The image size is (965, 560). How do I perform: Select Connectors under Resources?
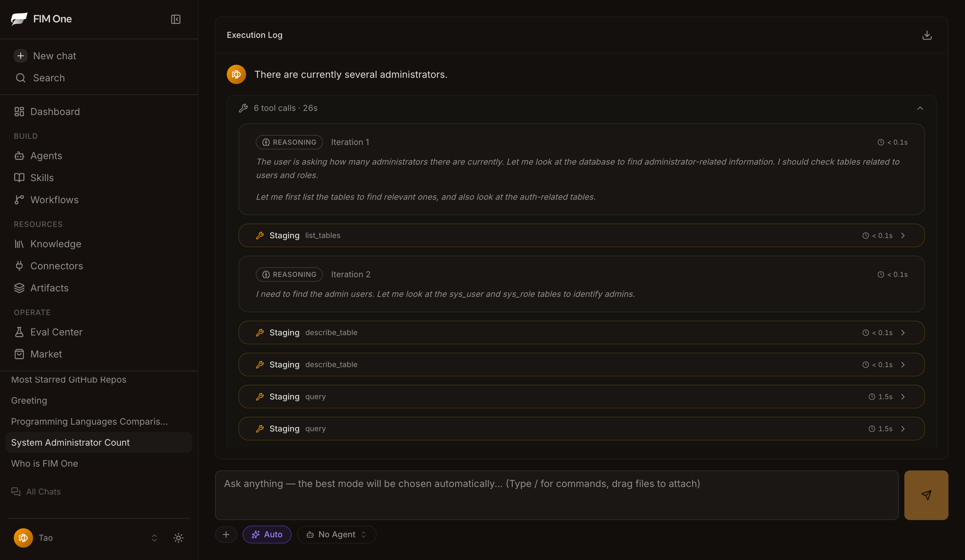[56, 266]
